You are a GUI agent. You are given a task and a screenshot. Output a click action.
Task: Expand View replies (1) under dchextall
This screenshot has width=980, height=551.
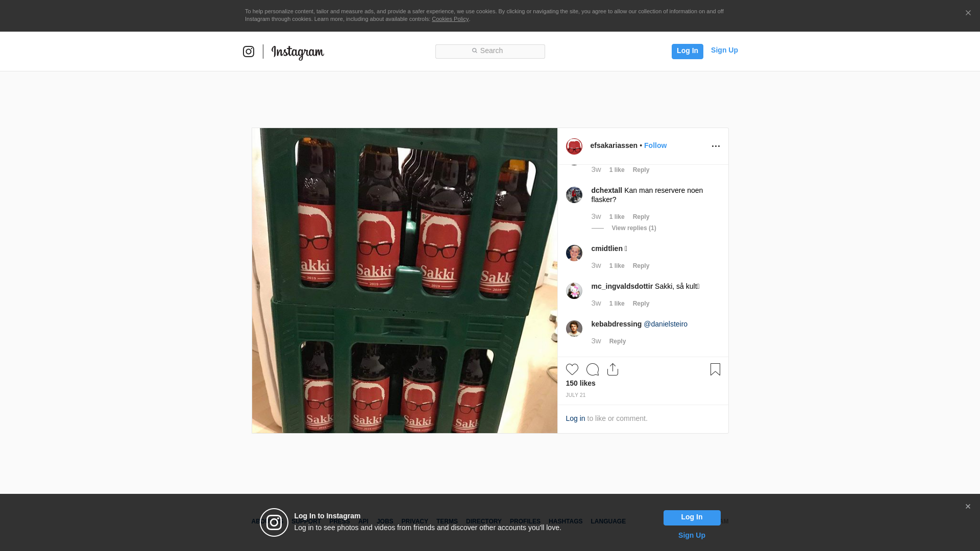pyautogui.click(x=634, y=228)
